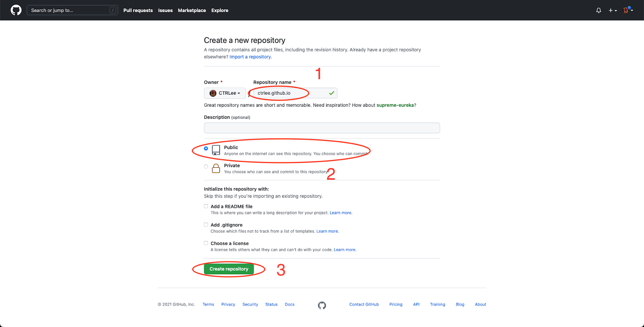Open the plus create-new menu
644x327 pixels.
(x=613, y=10)
